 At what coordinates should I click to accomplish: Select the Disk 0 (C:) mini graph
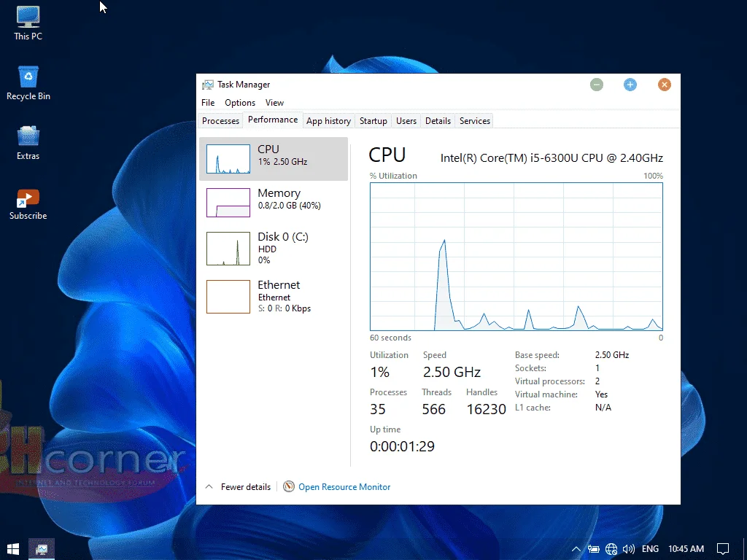pos(228,249)
